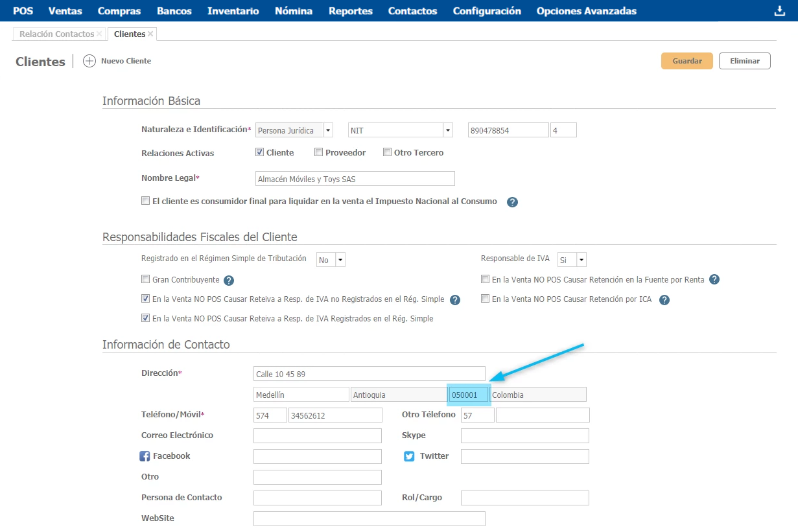Image resolution: width=798 pixels, height=532 pixels.
Task: Click help icon next to Gran Contribuyente
Action: [228, 281]
